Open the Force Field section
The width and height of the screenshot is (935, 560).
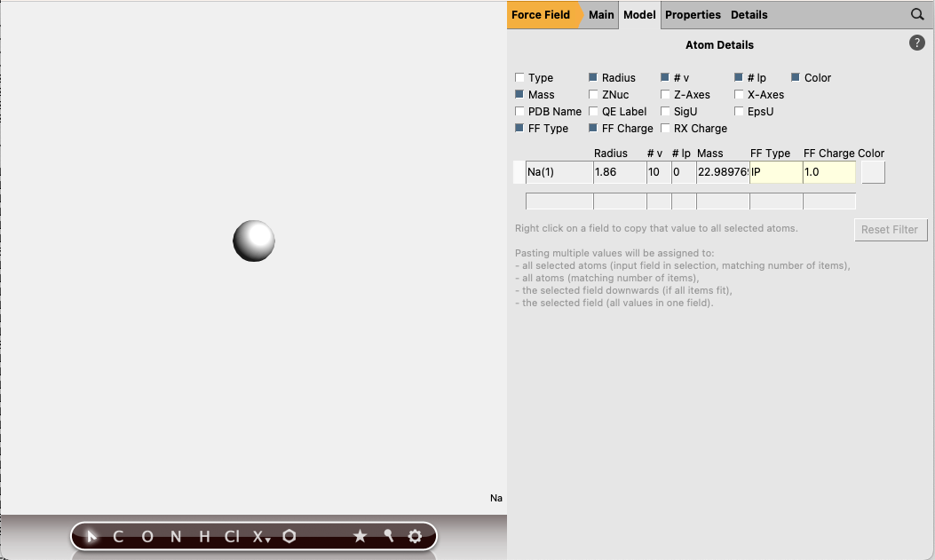pos(543,14)
